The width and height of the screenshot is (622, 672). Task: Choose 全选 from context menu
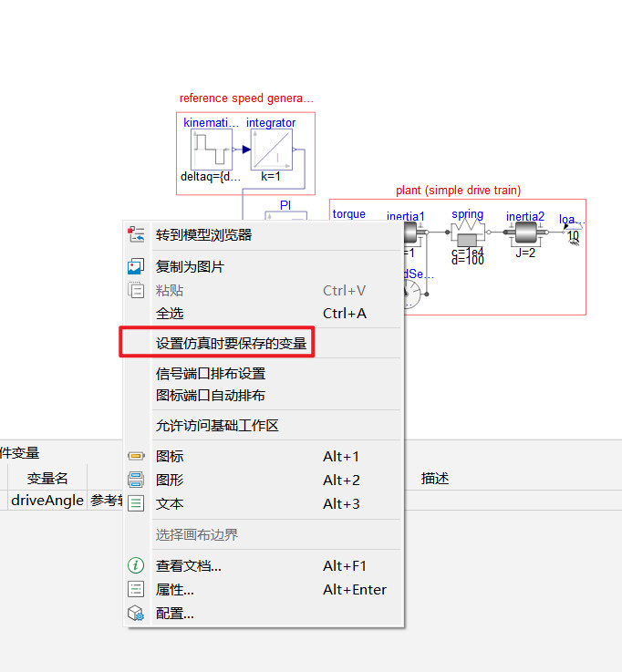tap(170, 314)
